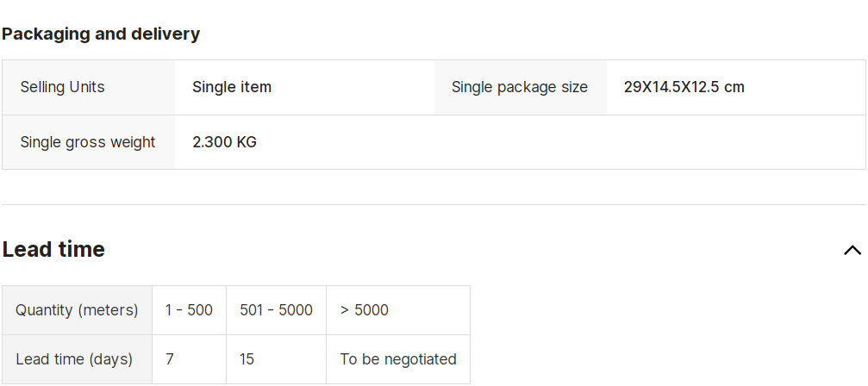Click the Single item value
Image resolution: width=868 pixels, height=386 pixels.
pos(232,87)
